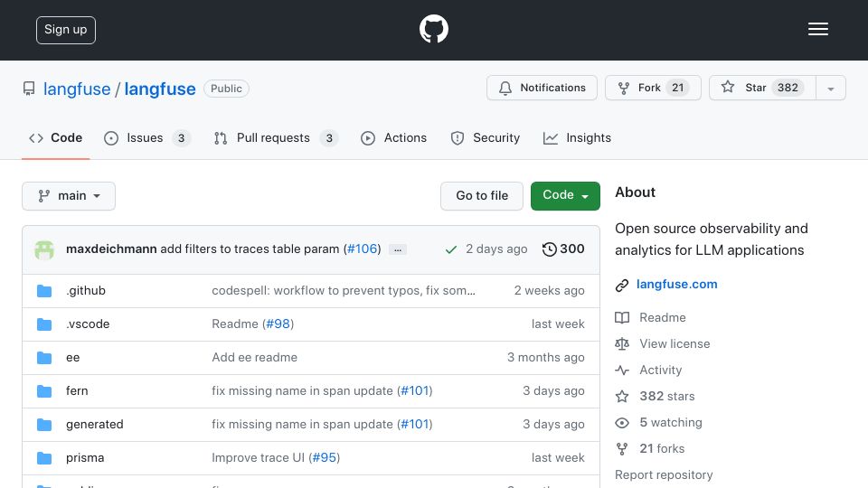
Task: Open the generated folder name
Action: (95, 425)
